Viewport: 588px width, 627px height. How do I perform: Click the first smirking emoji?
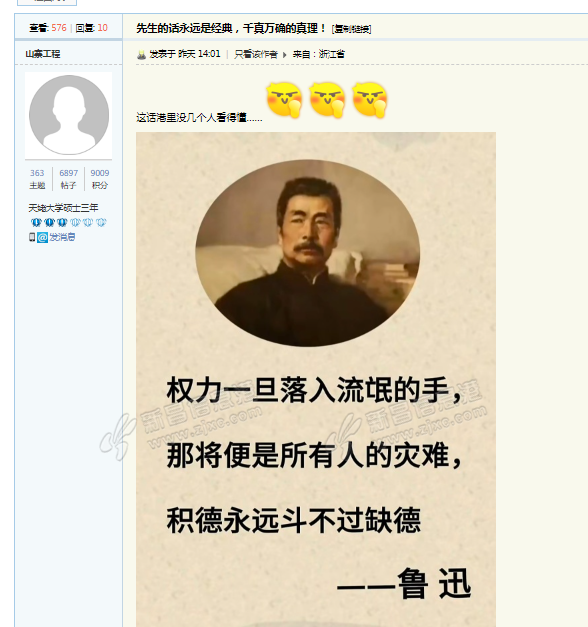coord(284,100)
